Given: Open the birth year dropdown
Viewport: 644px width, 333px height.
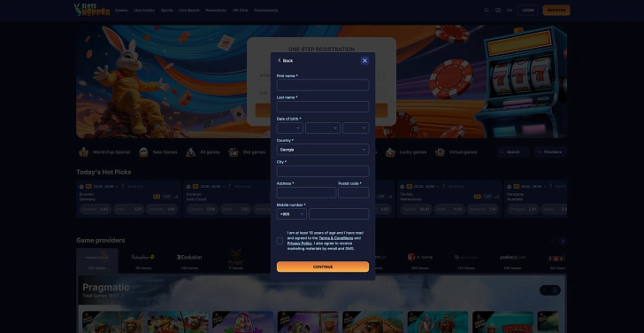Looking at the screenshot, I should tap(356, 128).
